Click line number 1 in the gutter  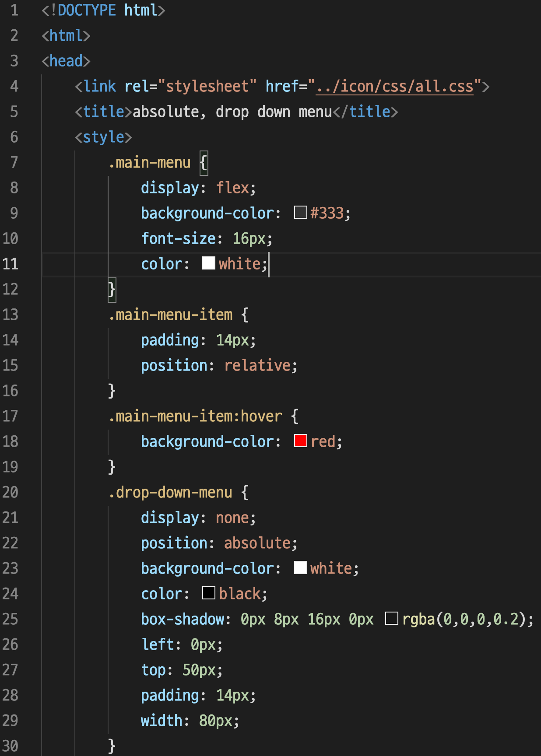pyautogui.click(x=14, y=10)
